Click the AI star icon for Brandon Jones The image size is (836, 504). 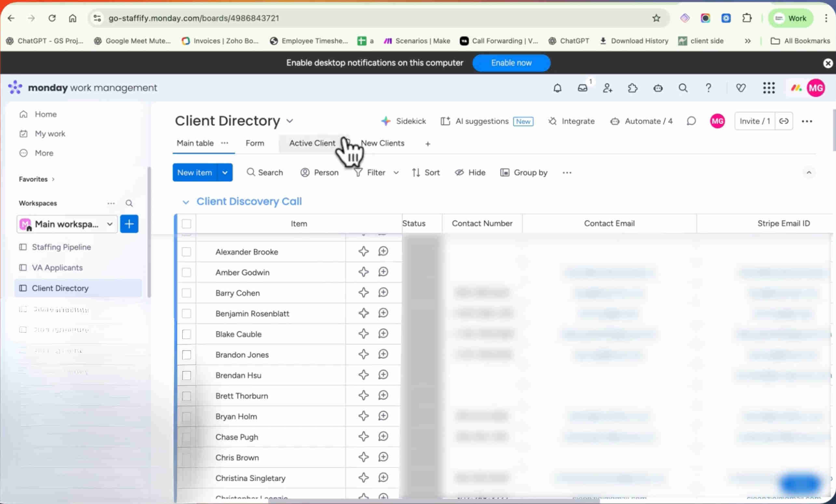(363, 354)
